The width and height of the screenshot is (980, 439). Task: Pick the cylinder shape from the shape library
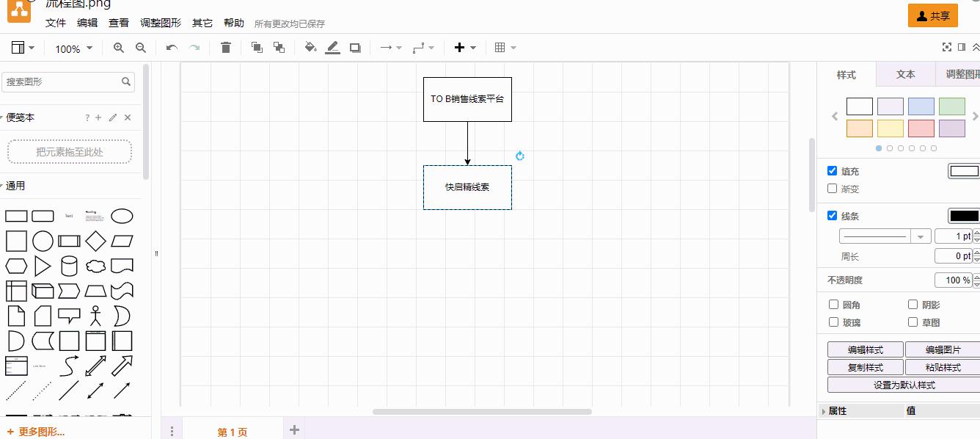tap(69, 266)
